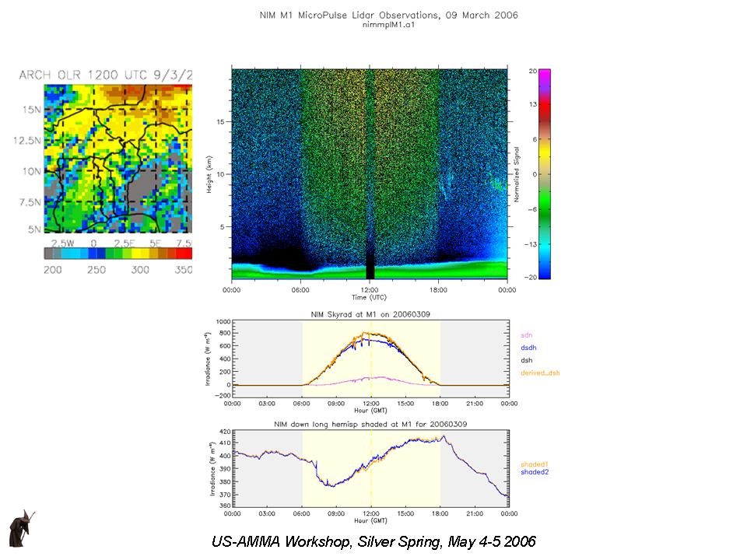Screen dimensions: 747x560
Task: Click the 'sdn' legend label
Action: (x=527, y=335)
